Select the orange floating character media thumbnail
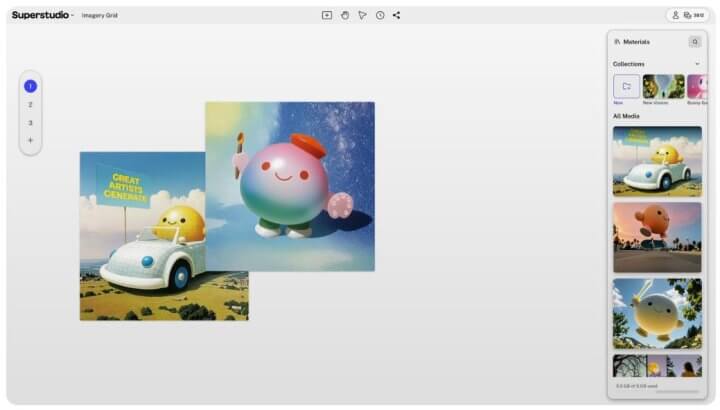 click(x=657, y=237)
